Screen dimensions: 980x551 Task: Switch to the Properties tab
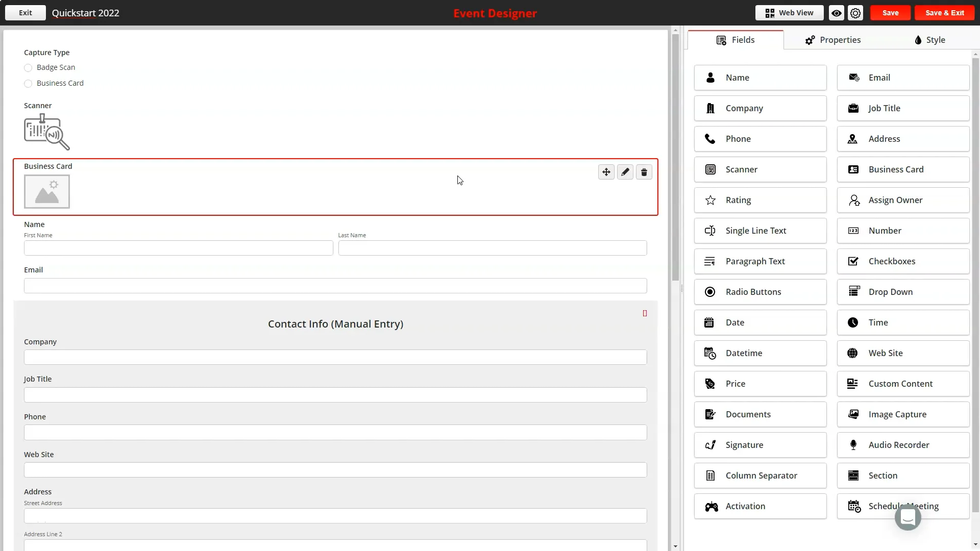832,40
